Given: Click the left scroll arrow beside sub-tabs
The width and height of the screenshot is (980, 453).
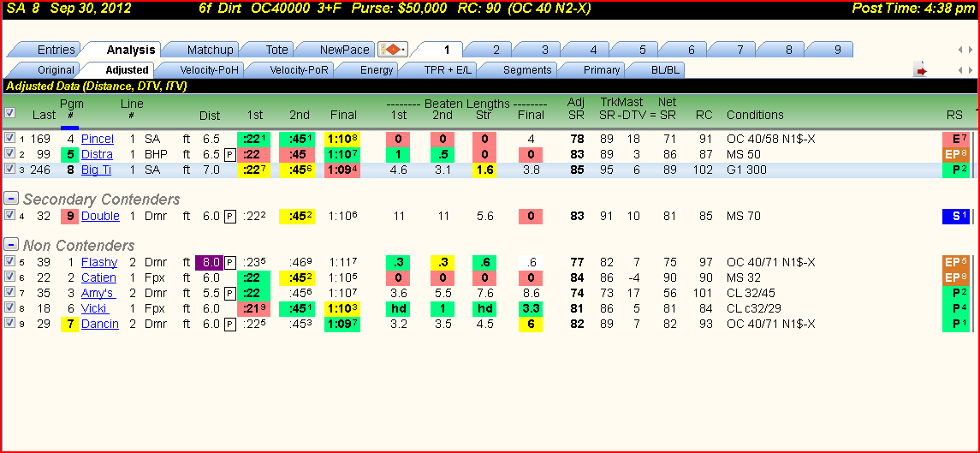Looking at the screenshot, I should (x=961, y=70).
